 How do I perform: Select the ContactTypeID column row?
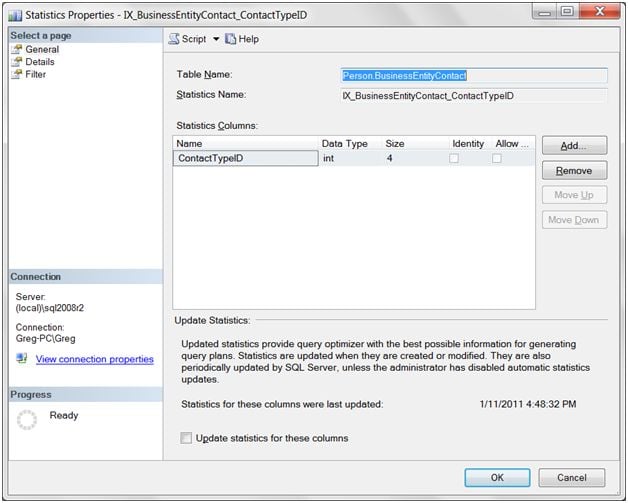tap(354, 158)
